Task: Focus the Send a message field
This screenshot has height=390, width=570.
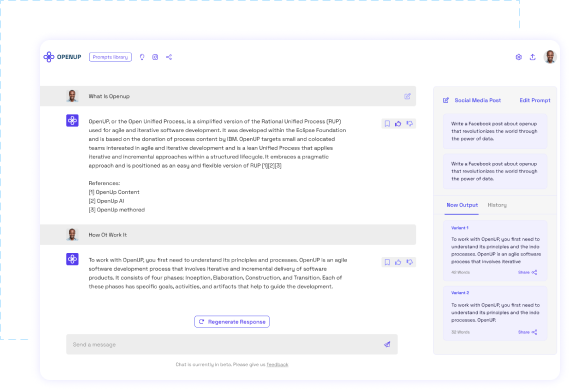Action: 232,344
